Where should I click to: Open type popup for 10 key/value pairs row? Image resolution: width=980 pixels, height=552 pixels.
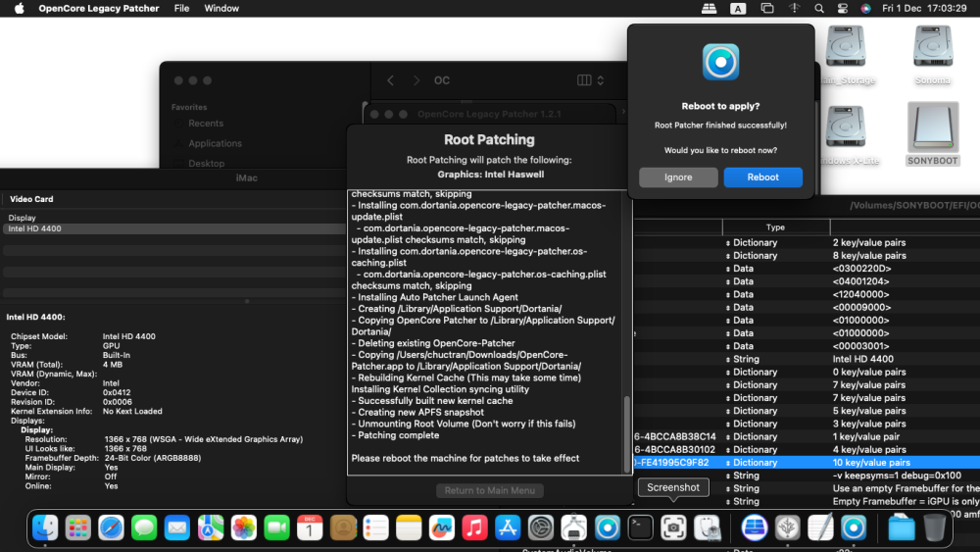pos(728,463)
